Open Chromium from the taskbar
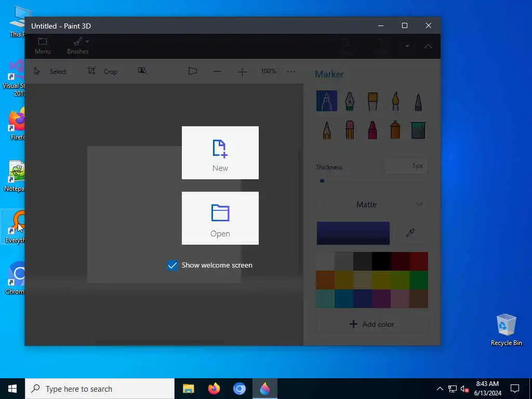Screen dimensions: 532x399 (x=239, y=389)
